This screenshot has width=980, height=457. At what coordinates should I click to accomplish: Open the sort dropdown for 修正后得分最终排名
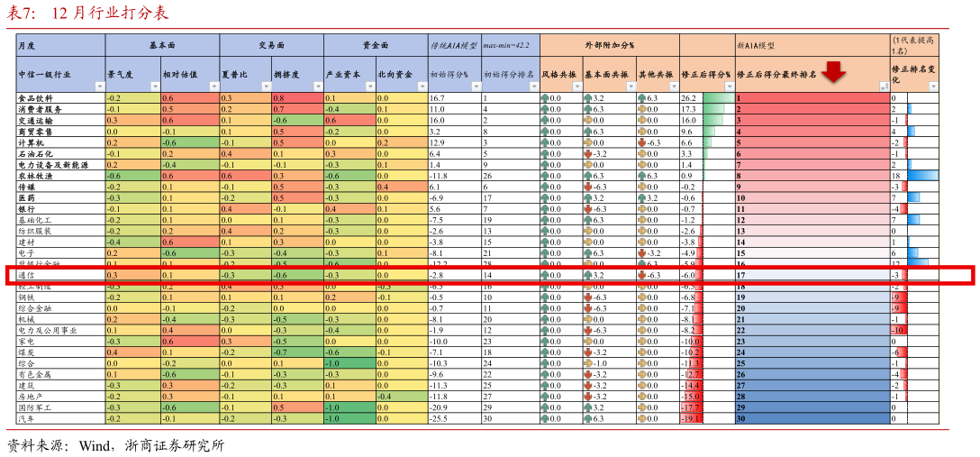(x=884, y=87)
